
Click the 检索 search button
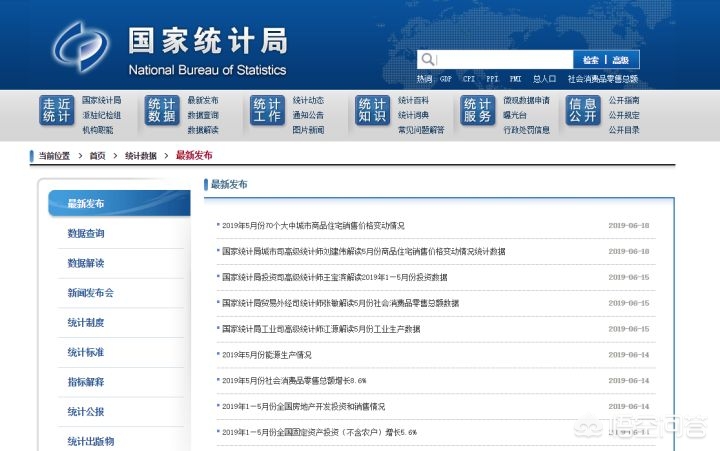(x=591, y=60)
